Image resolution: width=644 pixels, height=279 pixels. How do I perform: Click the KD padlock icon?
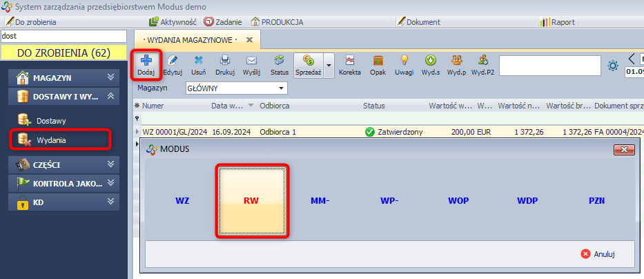pyautogui.click(x=23, y=202)
